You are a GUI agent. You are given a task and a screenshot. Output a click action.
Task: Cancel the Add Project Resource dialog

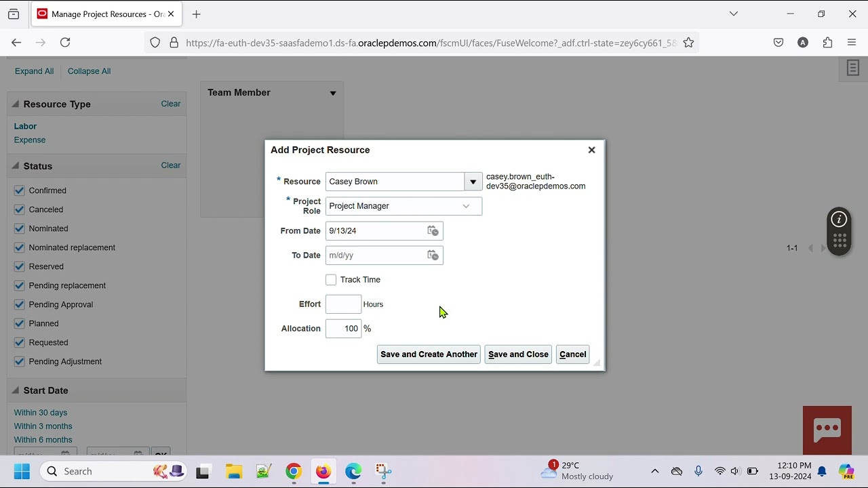tap(573, 354)
